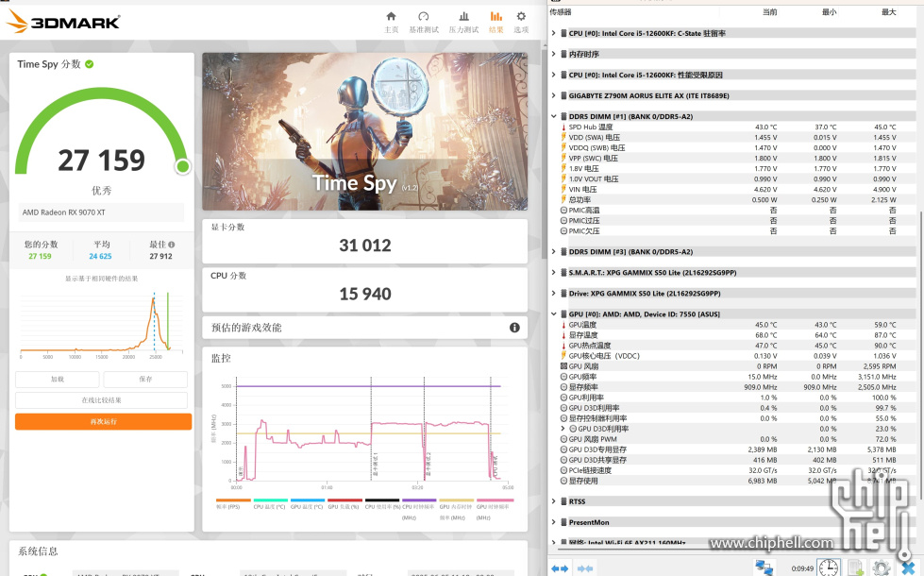Toggle the pink GPU 时钟频率 legend
This screenshot has height=576, width=924.
click(495, 509)
